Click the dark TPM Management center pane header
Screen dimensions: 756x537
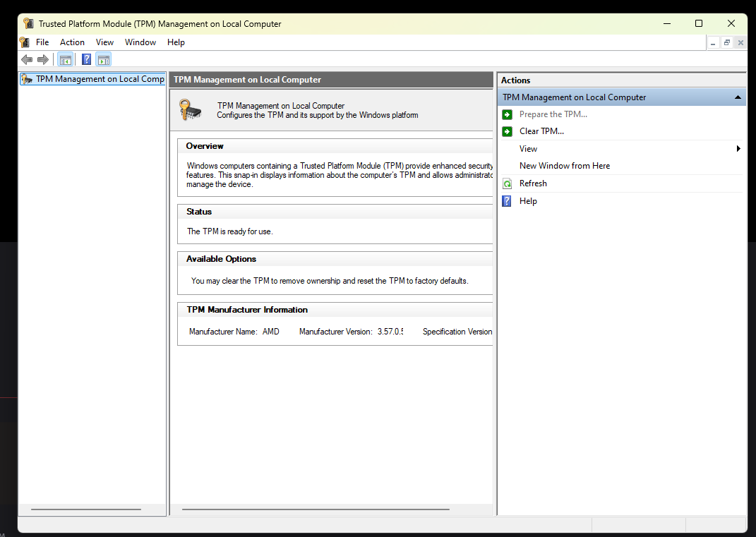[x=331, y=80]
